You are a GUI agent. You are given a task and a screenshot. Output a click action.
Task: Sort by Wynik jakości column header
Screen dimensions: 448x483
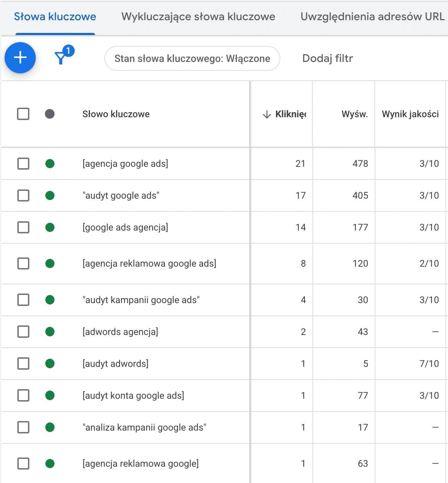tap(410, 114)
